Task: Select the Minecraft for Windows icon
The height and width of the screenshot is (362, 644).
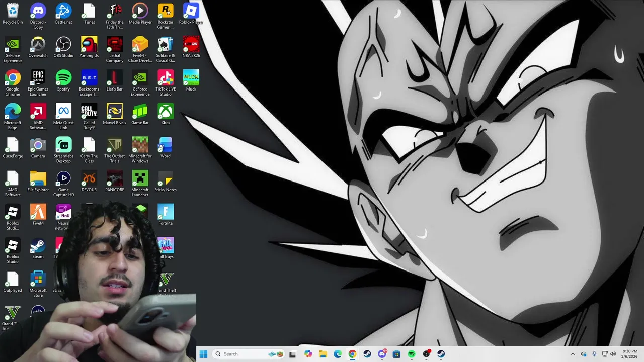Action: 140,150
